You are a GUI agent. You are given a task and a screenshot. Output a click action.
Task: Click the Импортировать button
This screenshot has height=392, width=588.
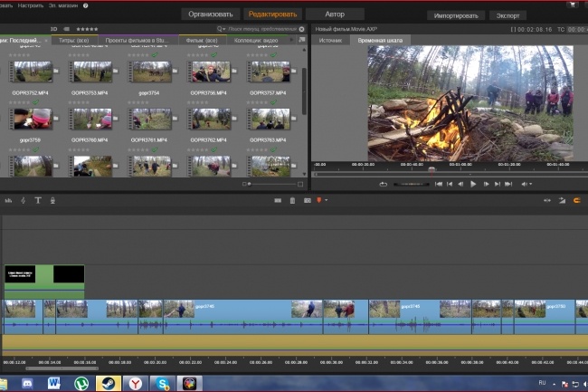pyautogui.click(x=456, y=15)
